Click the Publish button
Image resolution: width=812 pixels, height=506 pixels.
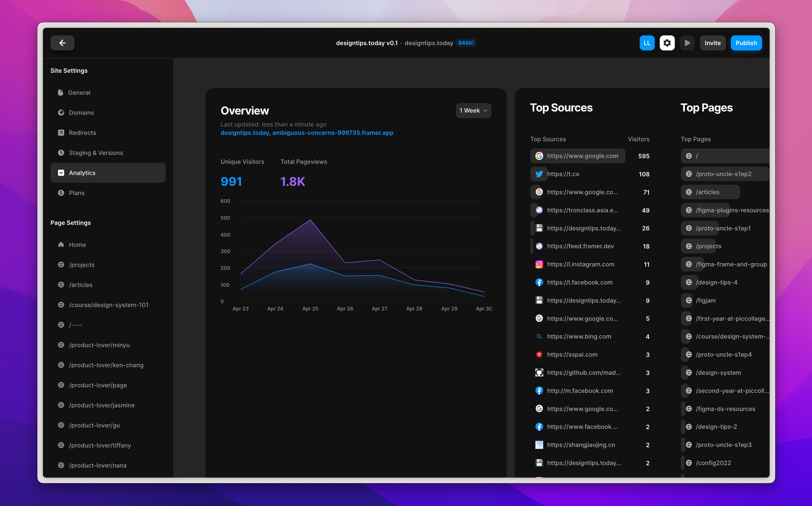[x=746, y=43]
